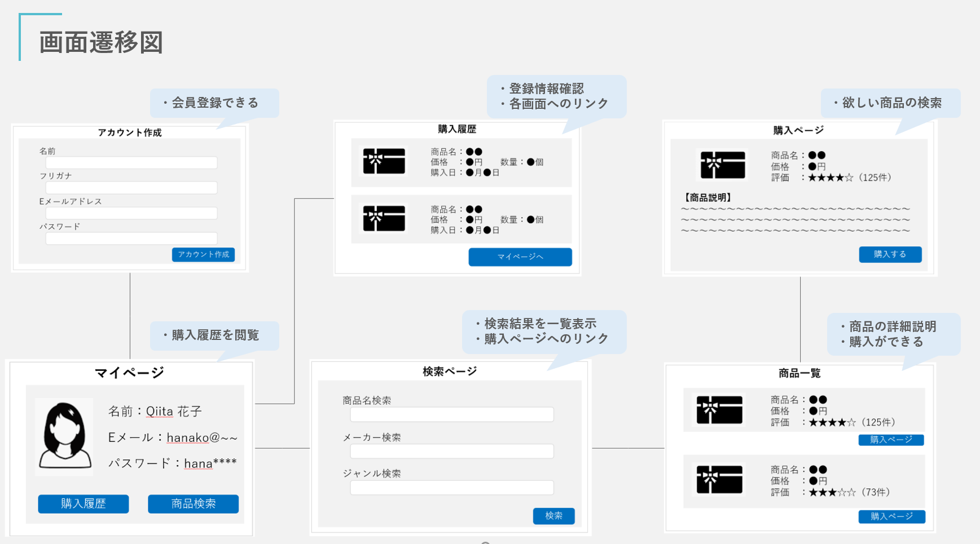The image size is (980, 544).
Task: Open 購入履歴 button on マイページ
Action: pyautogui.click(x=84, y=504)
